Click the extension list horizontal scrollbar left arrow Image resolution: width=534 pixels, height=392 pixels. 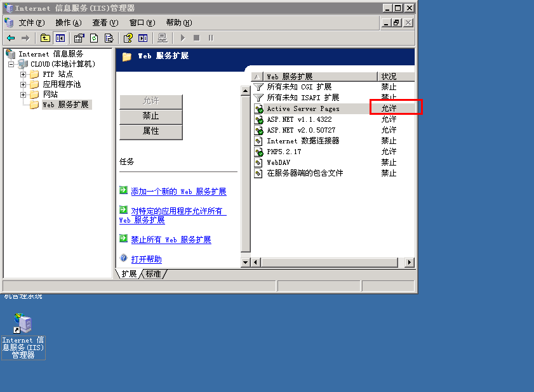pos(256,263)
